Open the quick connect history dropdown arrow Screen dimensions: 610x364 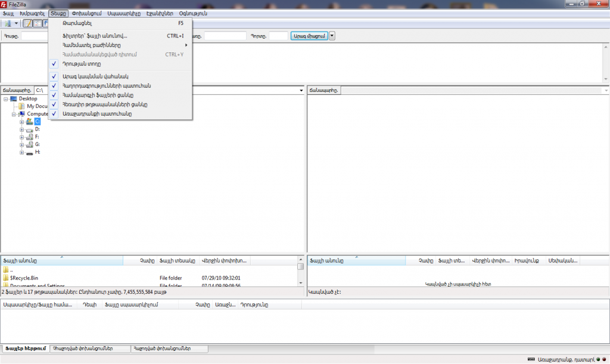pos(332,36)
